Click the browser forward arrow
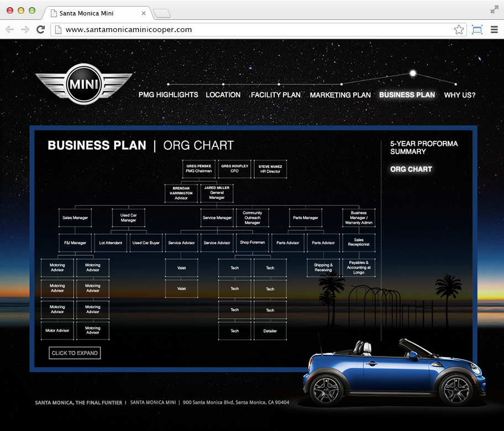 click(25, 30)
